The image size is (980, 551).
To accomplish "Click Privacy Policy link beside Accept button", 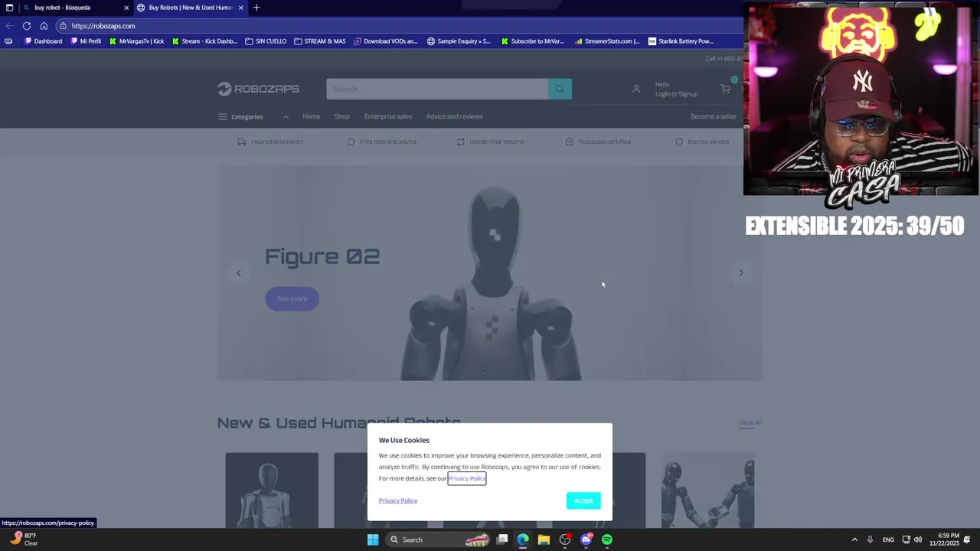I will point(398,500).
